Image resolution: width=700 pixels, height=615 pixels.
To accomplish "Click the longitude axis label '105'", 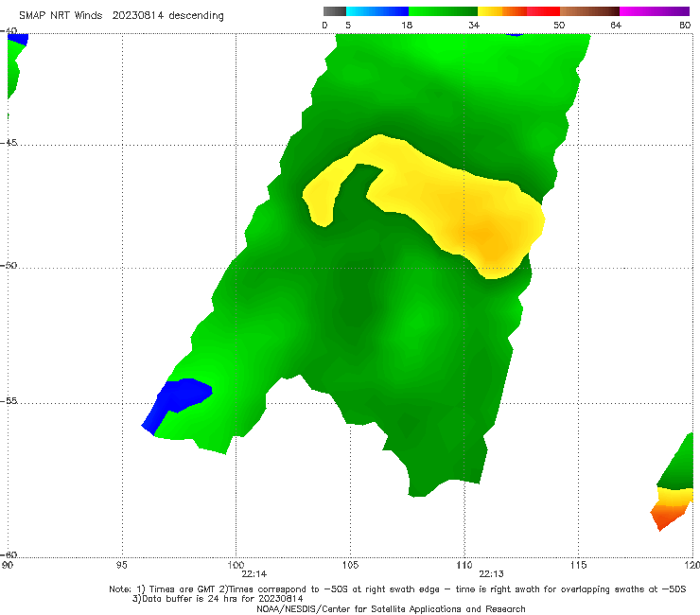I will [350, 566].
